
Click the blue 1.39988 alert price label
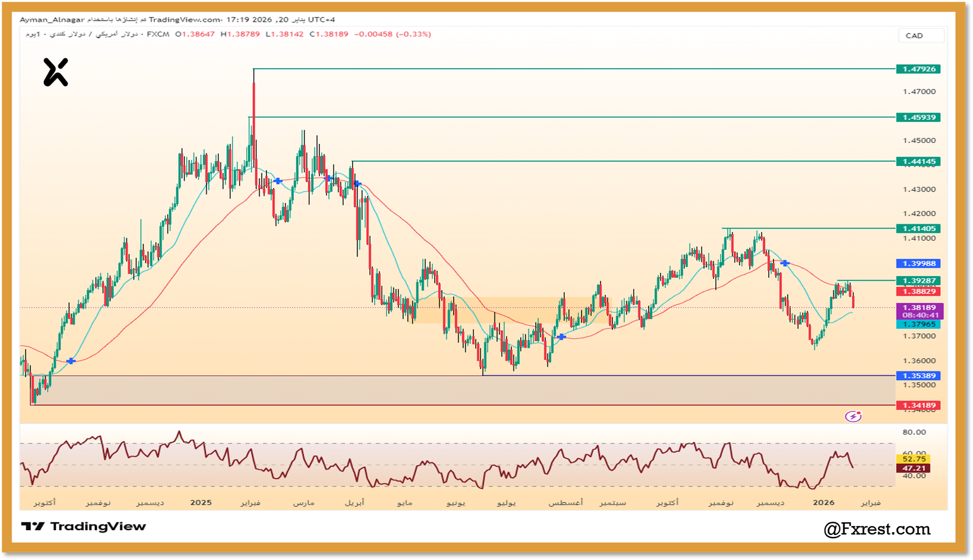pos(918,263)
